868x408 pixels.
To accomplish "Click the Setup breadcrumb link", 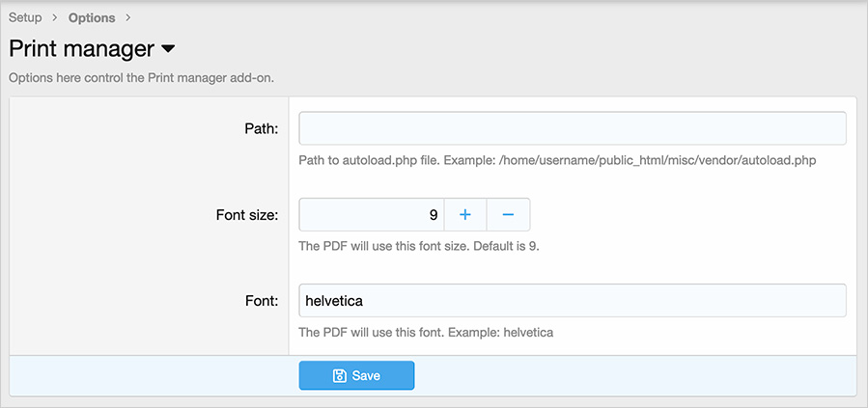I will point(25,17).
